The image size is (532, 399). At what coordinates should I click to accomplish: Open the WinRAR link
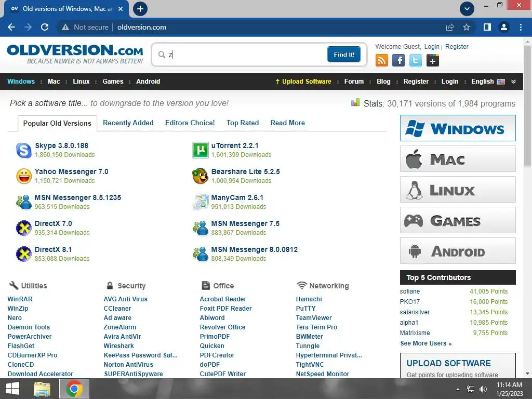20,299
